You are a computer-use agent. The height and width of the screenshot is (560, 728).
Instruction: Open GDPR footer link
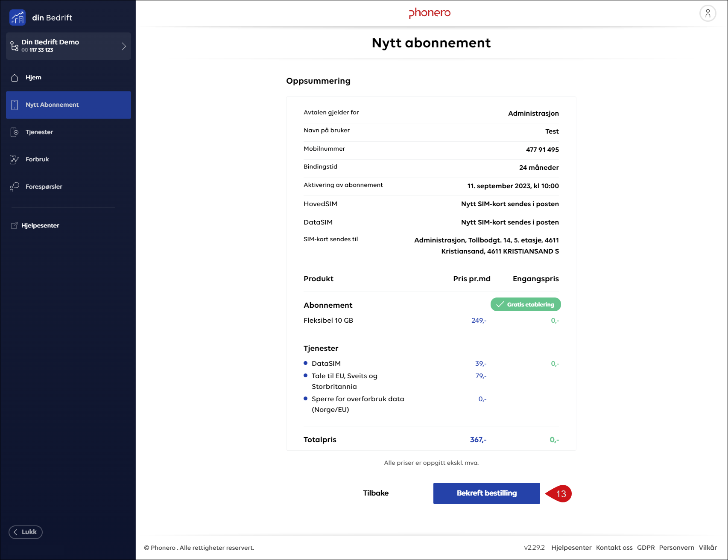646,548
